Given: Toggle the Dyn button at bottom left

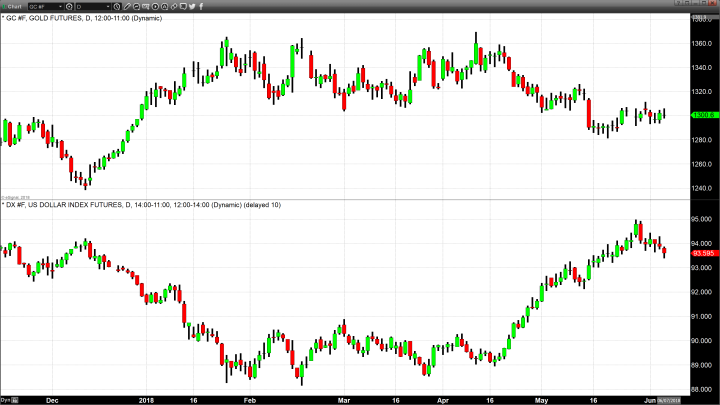Looking at the screenshot, I should point(5,400).
